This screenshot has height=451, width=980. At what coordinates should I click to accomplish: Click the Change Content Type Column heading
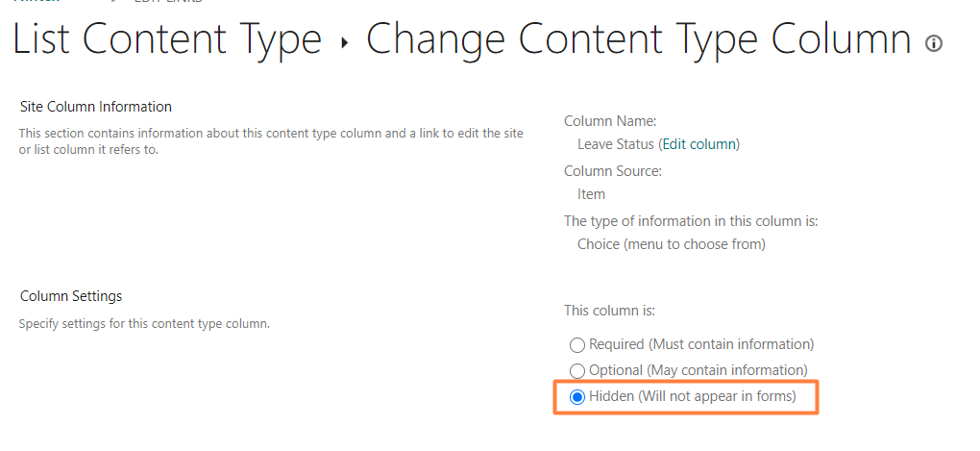click(638, 40)
